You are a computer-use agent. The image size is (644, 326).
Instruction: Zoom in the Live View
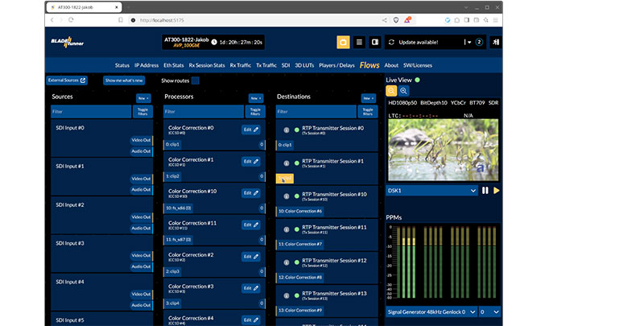(403, 91)
